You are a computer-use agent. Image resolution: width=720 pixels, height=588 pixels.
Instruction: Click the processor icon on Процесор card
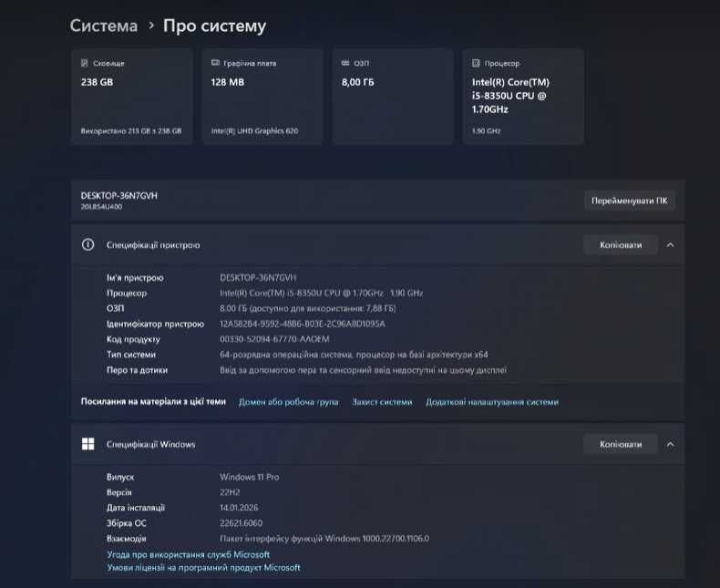pyautogui.click(x=476, y=63)
